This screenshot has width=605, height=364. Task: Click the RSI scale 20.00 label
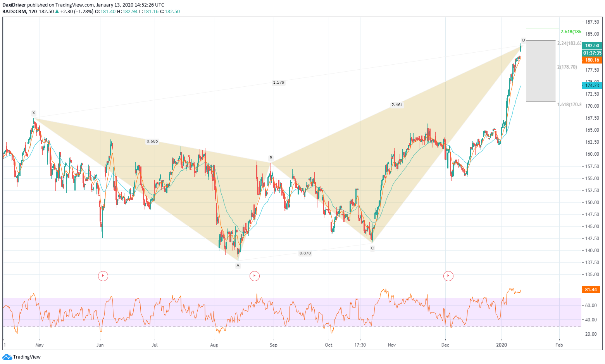click(591, 334)
